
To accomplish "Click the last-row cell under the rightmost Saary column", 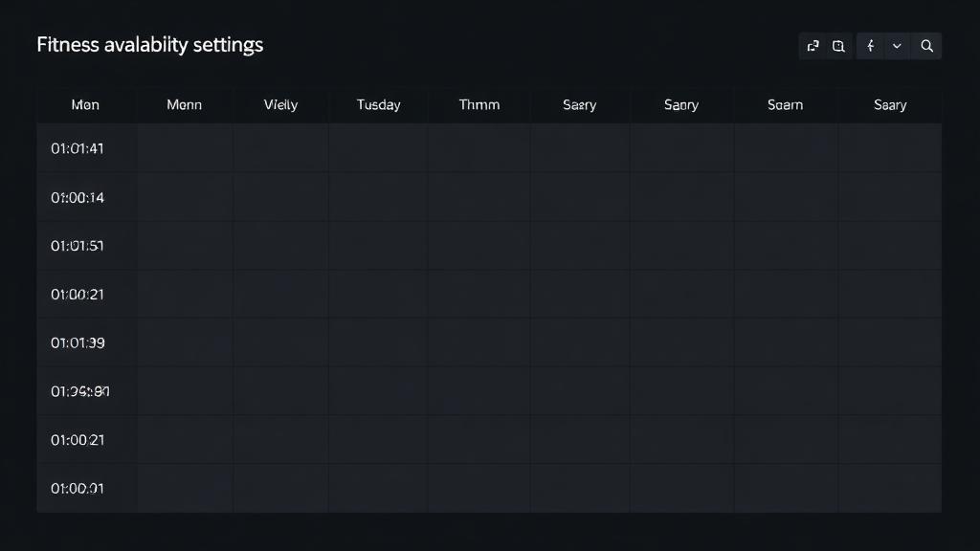I will 889,488.
